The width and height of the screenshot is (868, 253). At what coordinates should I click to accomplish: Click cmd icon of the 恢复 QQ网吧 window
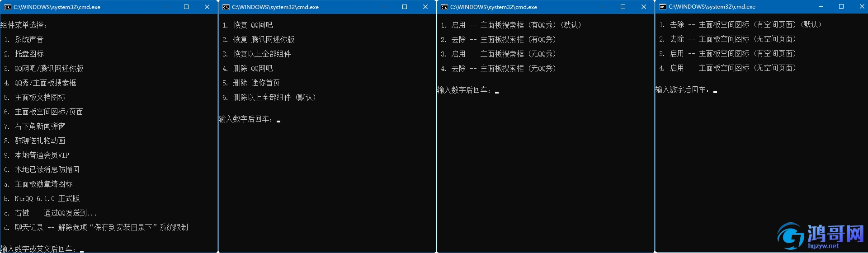226,7
